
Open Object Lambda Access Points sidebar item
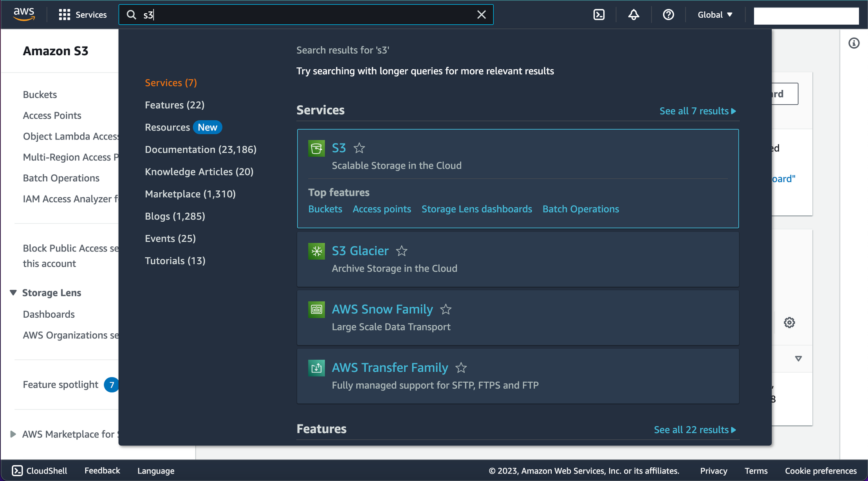point(70,136)
